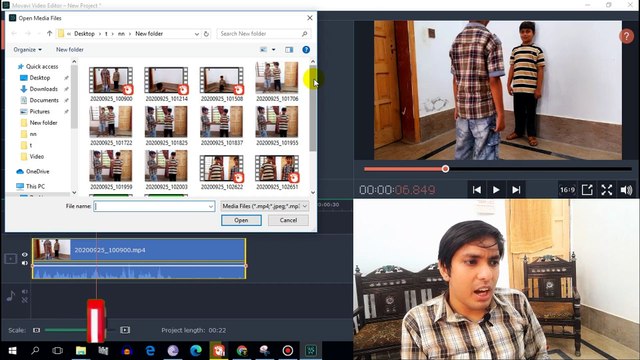Expand the address path history dropdown

(197, 34)
